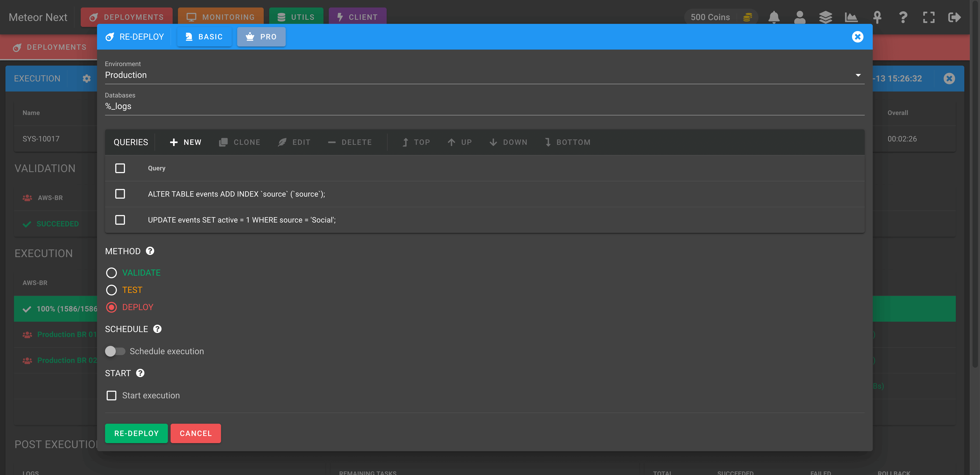Click the layers stack icon in top bar
Image resolution: width=980 pixels, height=475 pixels.
coord(825,17)
